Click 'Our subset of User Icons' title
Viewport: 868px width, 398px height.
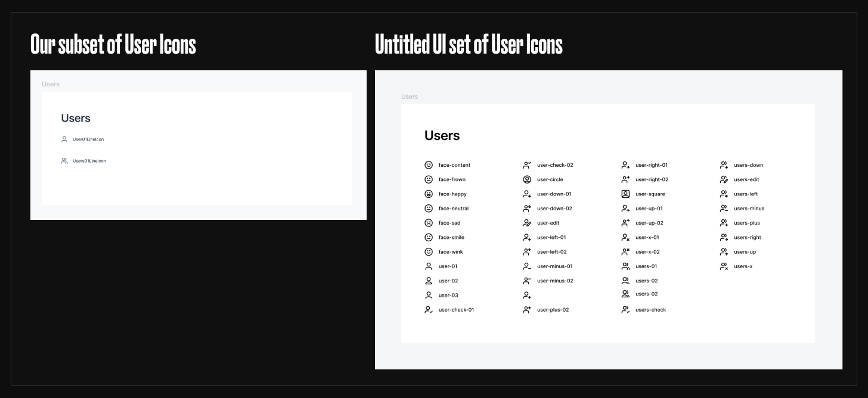(113, 44)
